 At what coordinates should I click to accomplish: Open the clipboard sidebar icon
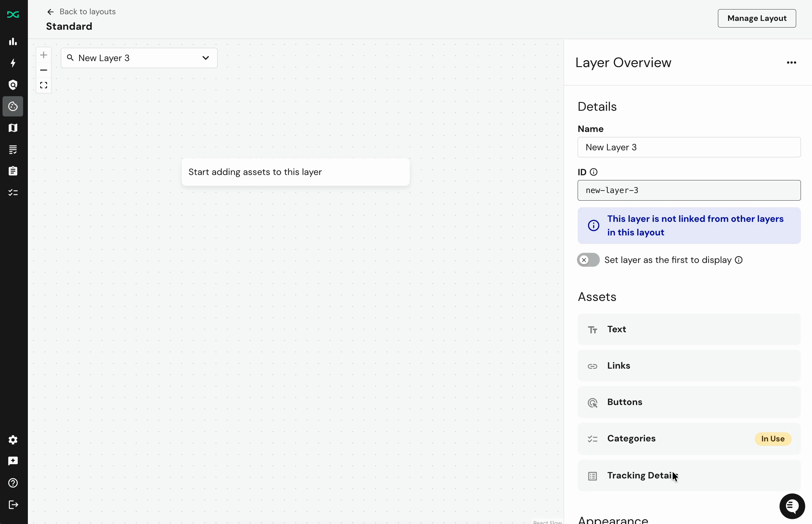[x=13, y=171]
